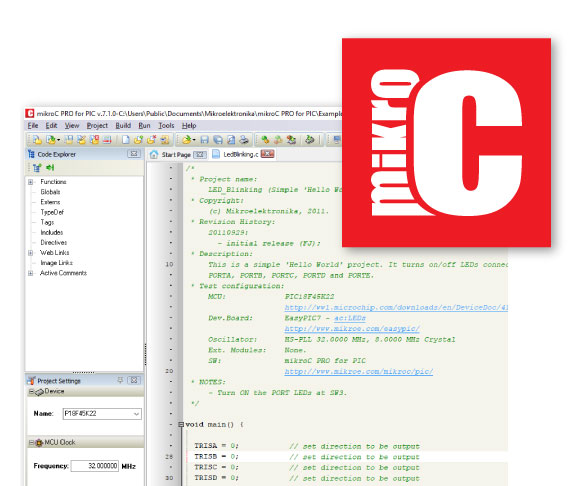Open the mikroe.com/mikroc/pic link
The height and width of the screenshot is (486, 573).
click(358, 371)
